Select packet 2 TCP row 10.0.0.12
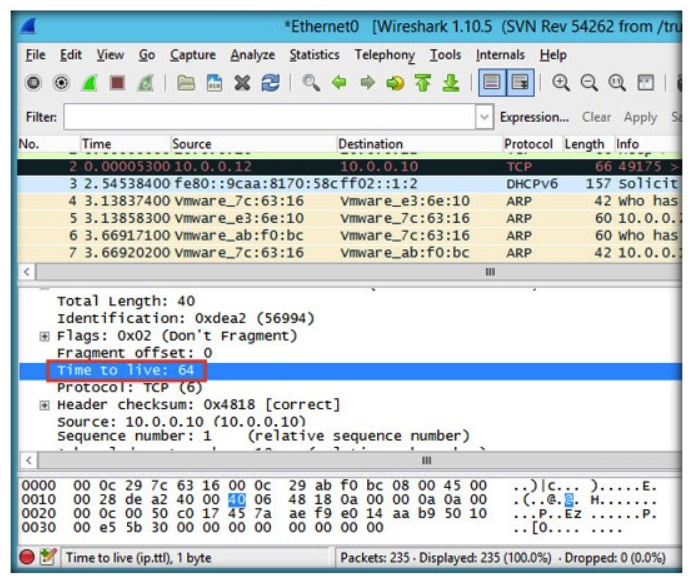This screenshot has width=692, height=582. point(350,166)
